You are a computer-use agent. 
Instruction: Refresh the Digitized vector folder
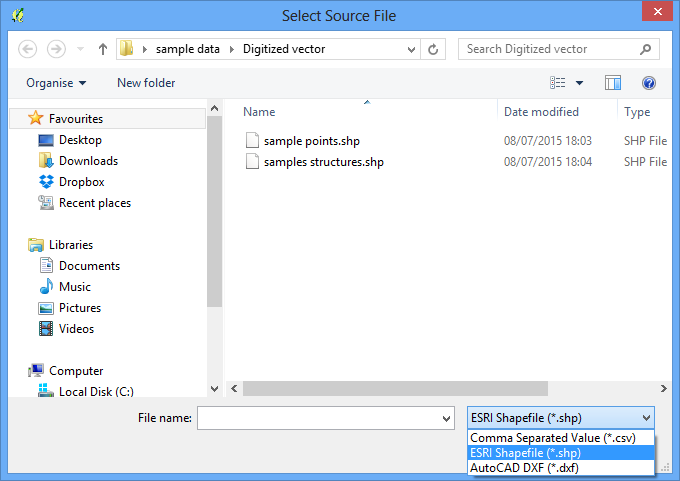pyautogui.click(x=433, y=49)
